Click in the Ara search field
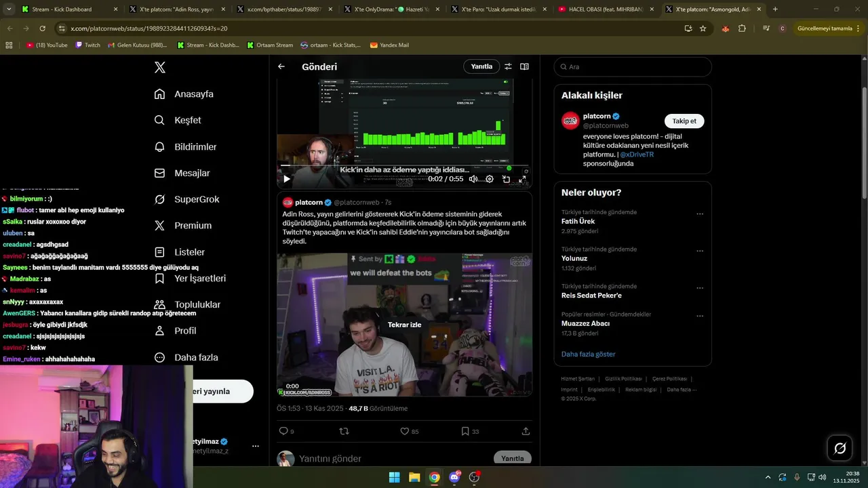 [633, 66]
